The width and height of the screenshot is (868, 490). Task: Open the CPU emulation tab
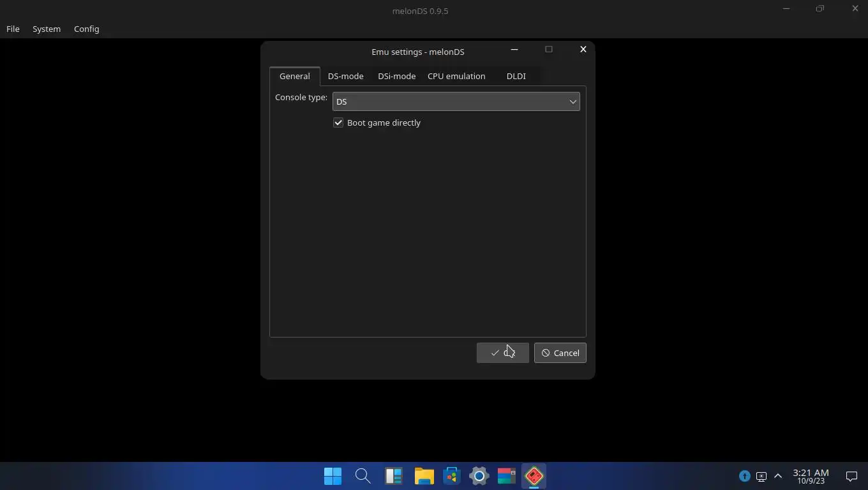(x=456, y=76)
